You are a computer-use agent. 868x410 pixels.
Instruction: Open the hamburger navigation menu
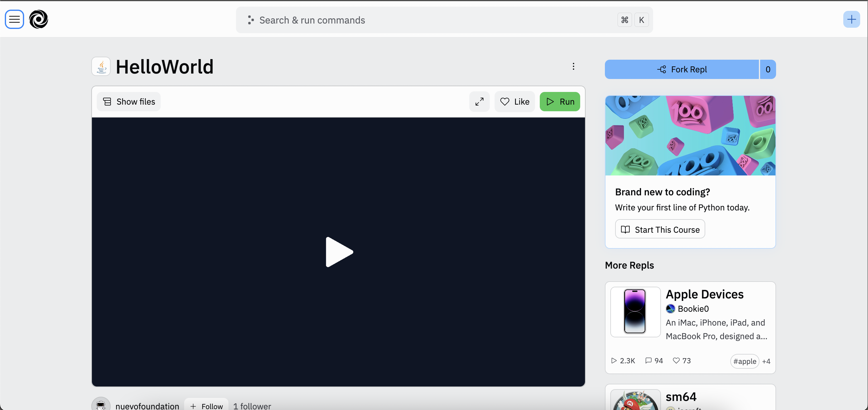[14, 19]
